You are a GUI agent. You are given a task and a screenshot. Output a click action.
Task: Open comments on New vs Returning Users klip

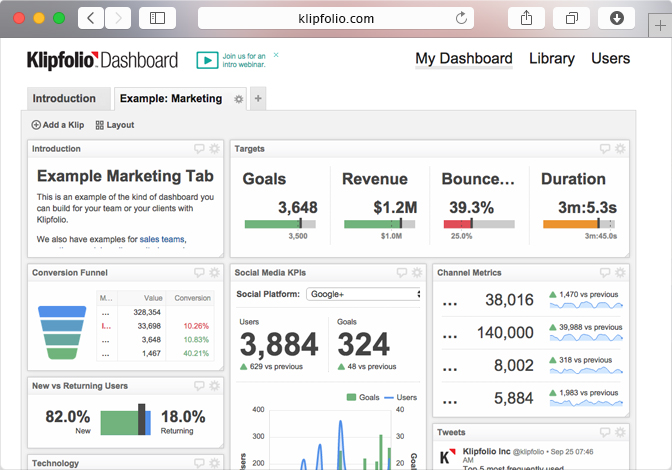(199, 386)
